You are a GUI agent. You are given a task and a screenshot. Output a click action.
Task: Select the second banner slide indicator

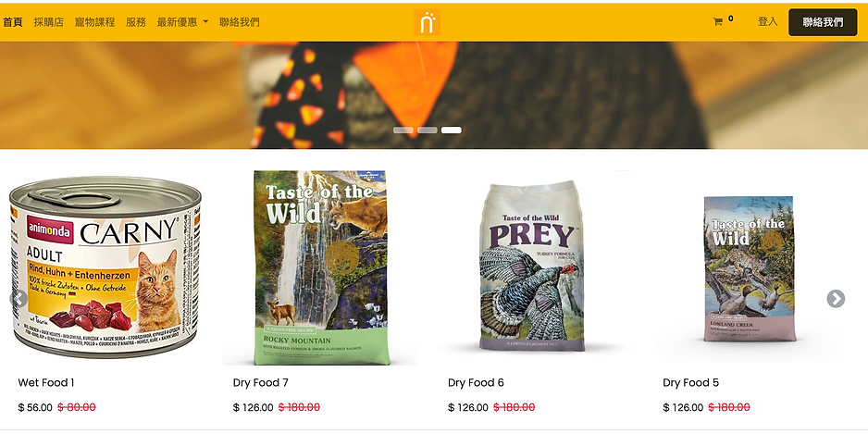click(428, 130)
